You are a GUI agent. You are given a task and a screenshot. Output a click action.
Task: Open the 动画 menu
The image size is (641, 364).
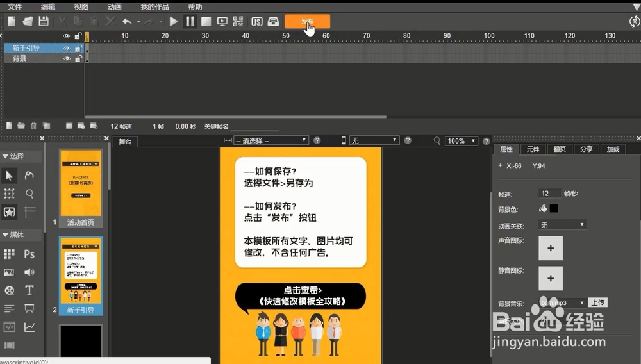(x=115, y=7)
